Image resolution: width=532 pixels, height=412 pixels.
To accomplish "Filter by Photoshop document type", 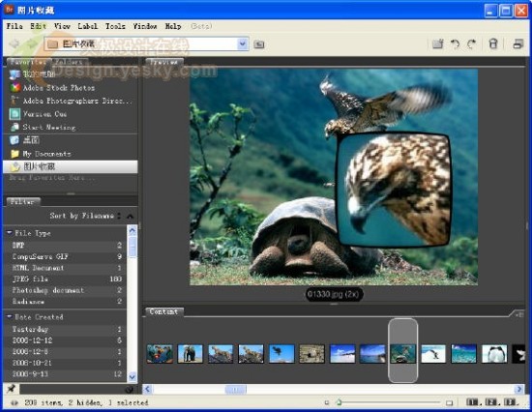I will (65, 290).
